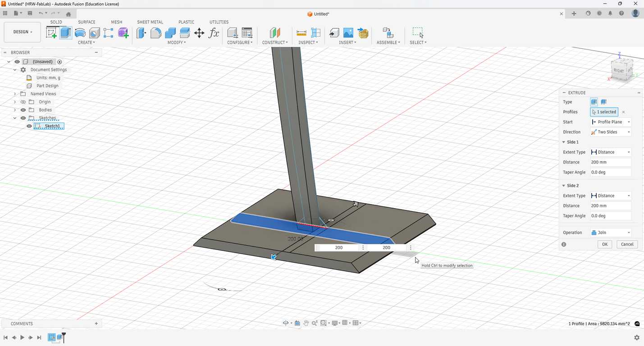Image resolution: width=644 pixels, height=346 pixels.
Task: Collapse the Side 1 section
Action: point(563,142)
